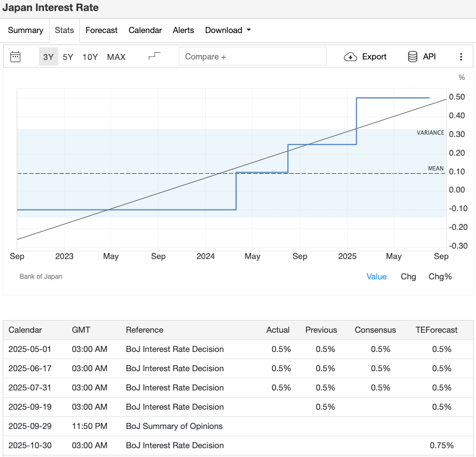
Task: Switch chart display to Chg mode
Action: [x=408, y=277]
